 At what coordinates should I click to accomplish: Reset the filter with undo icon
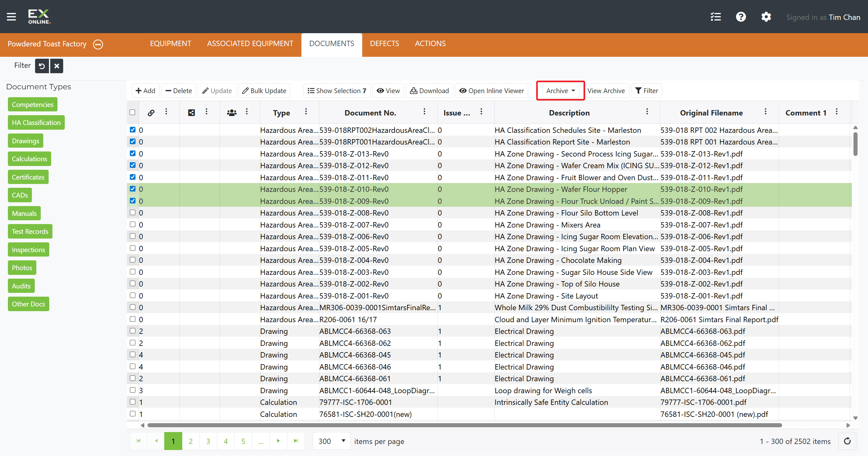pyautogui.click(x=42, y=66)
